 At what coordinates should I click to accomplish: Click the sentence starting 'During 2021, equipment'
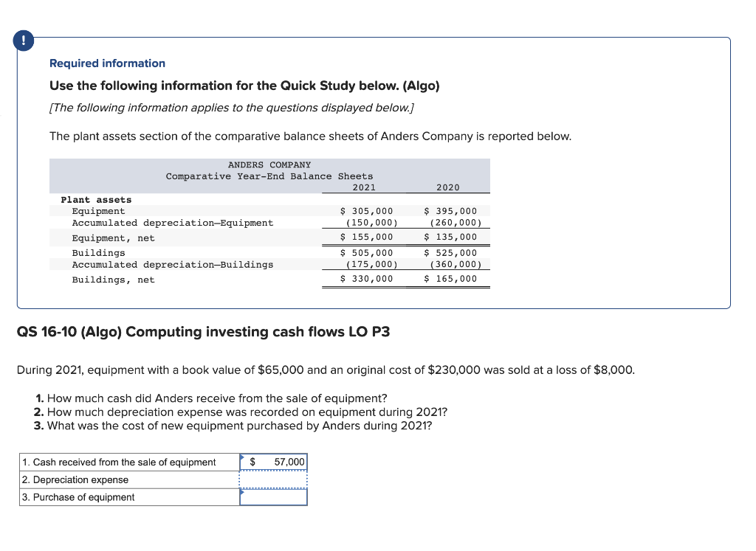326,370
